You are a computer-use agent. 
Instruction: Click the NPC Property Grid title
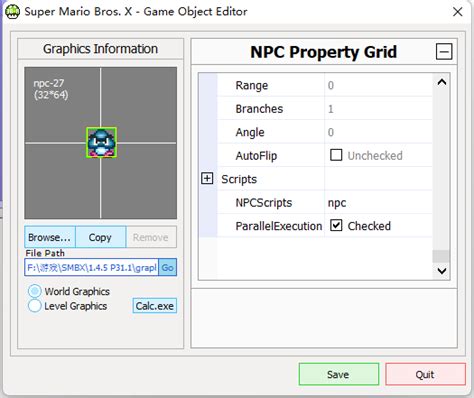click(x=323, y=52)
